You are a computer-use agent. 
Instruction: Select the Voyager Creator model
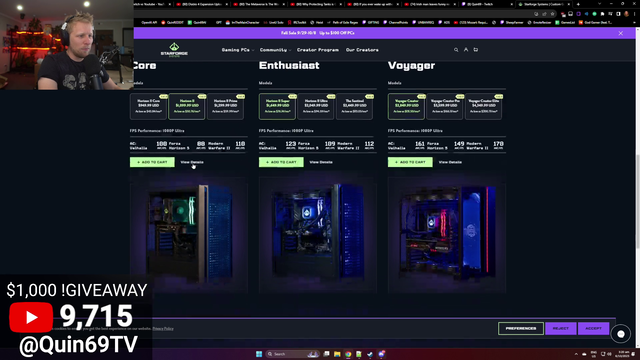(x=406, y=106)
